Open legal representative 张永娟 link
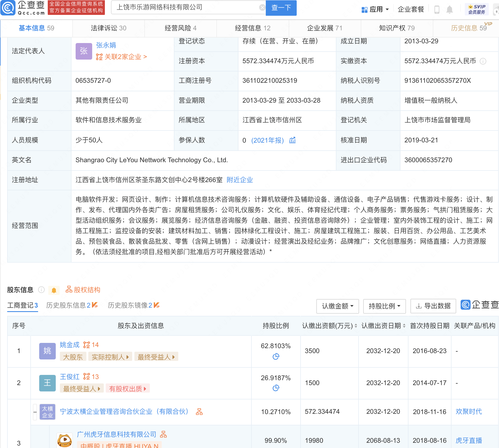The image size is (499, 448). click(106, 45)
